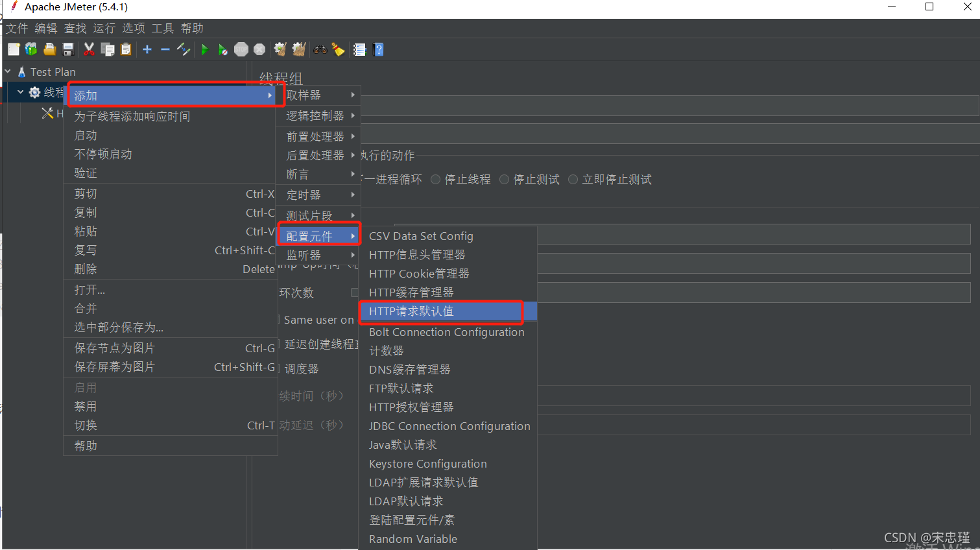This screenshot has height=550, width=980.
Task: Click the Paste clipboard icon
Action: [x=126, y=49]
